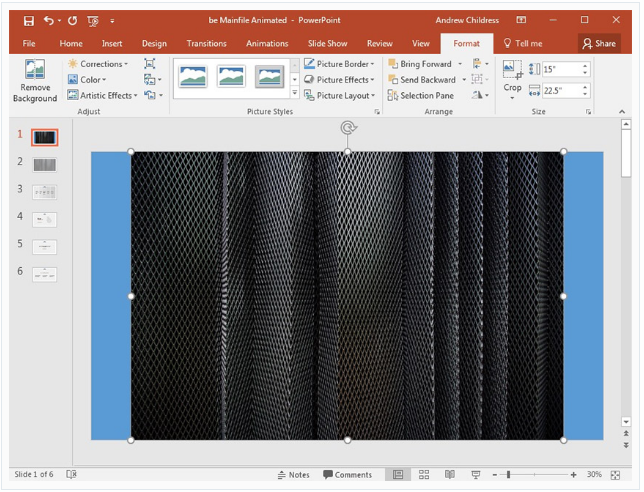Open the Picture Effects dropdown
Screen dimensions: 644x492
(x=339, y=80)
